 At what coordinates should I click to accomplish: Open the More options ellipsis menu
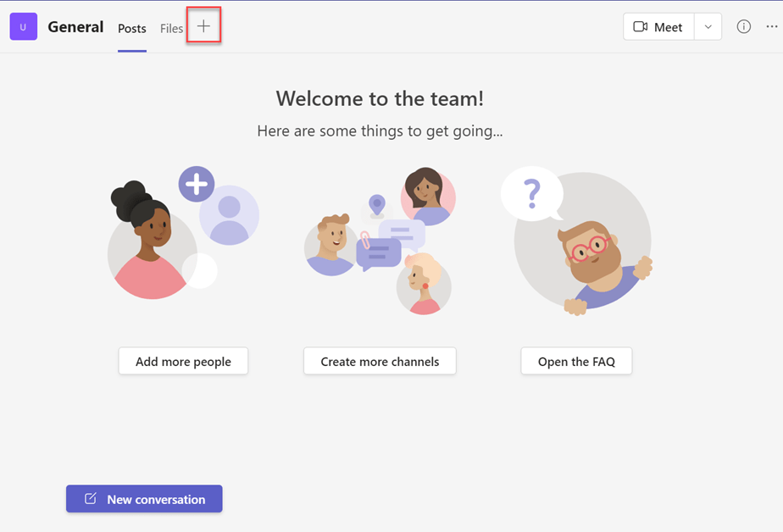(x=771, y=27)
